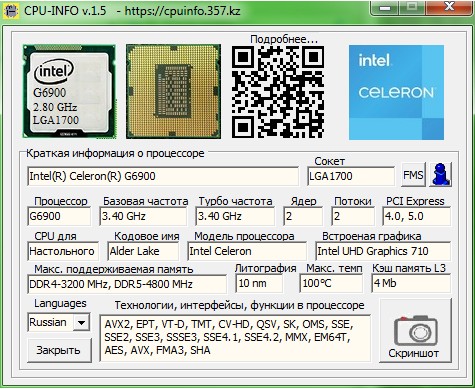The image size is (475, 389).
Task: Click the Intel(R) Celeron(R) G6900 name field
Action: pos(163,176)
